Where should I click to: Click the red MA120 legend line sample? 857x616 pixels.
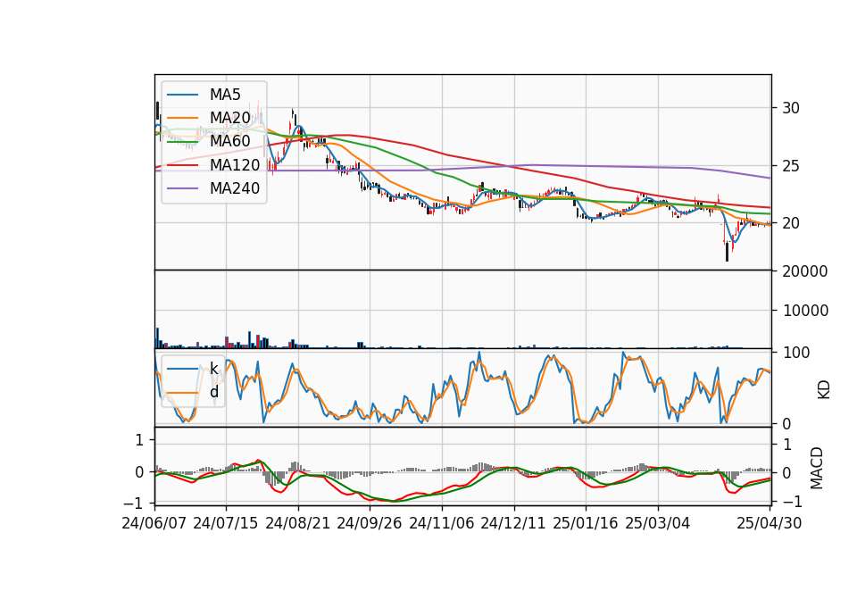point(182,164)
